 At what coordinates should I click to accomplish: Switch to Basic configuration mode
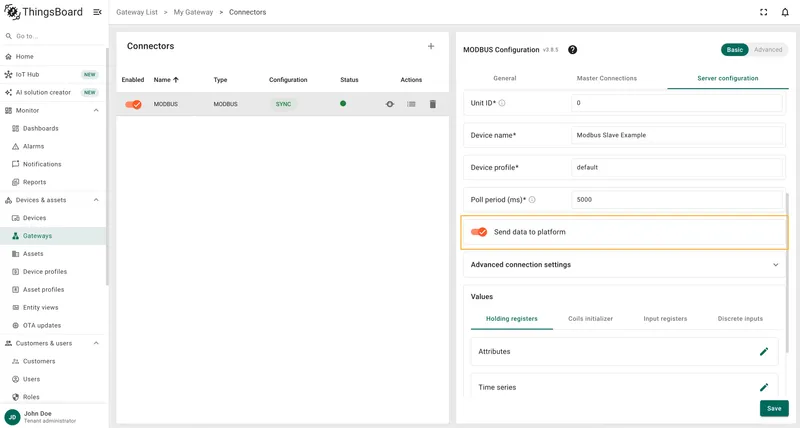click(x=735, y=49)
